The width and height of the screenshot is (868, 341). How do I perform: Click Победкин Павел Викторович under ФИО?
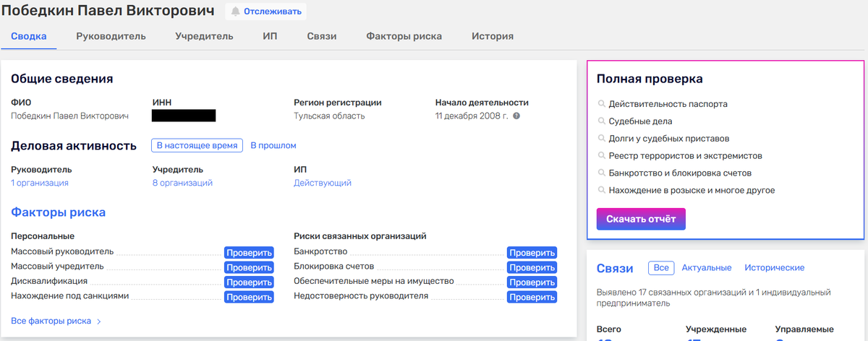click(x=69, y=116)
